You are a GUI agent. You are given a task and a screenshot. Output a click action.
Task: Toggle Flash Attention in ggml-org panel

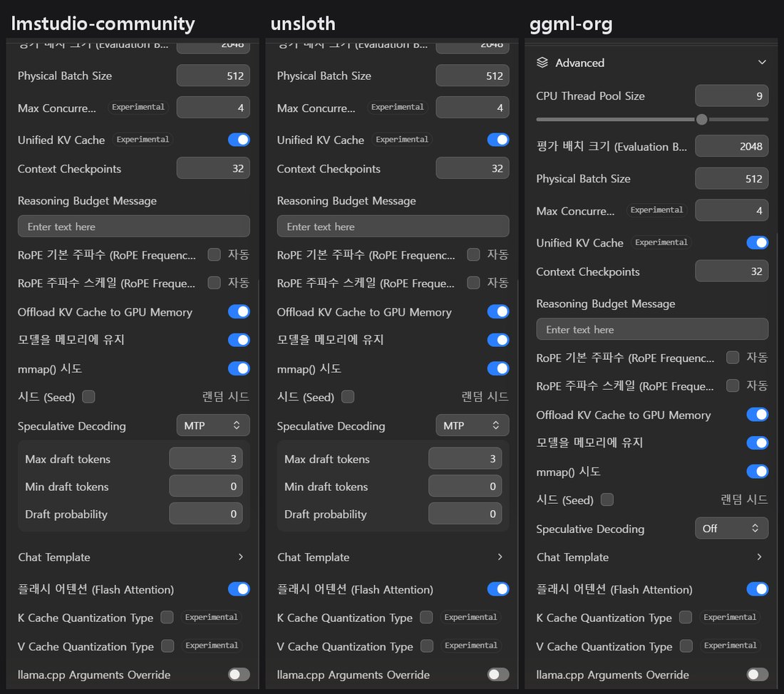click(x=758, y=589)
